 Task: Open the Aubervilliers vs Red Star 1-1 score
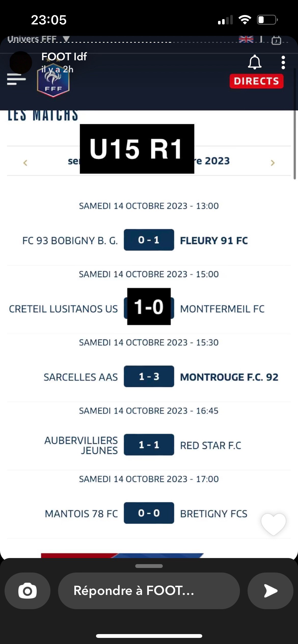tap(149, 445)
